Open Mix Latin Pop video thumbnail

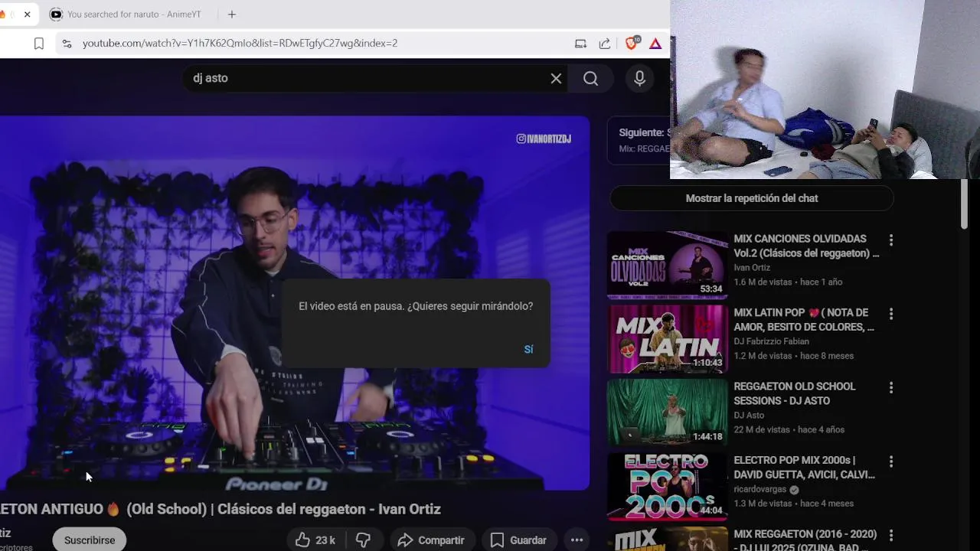click(668, 339)
